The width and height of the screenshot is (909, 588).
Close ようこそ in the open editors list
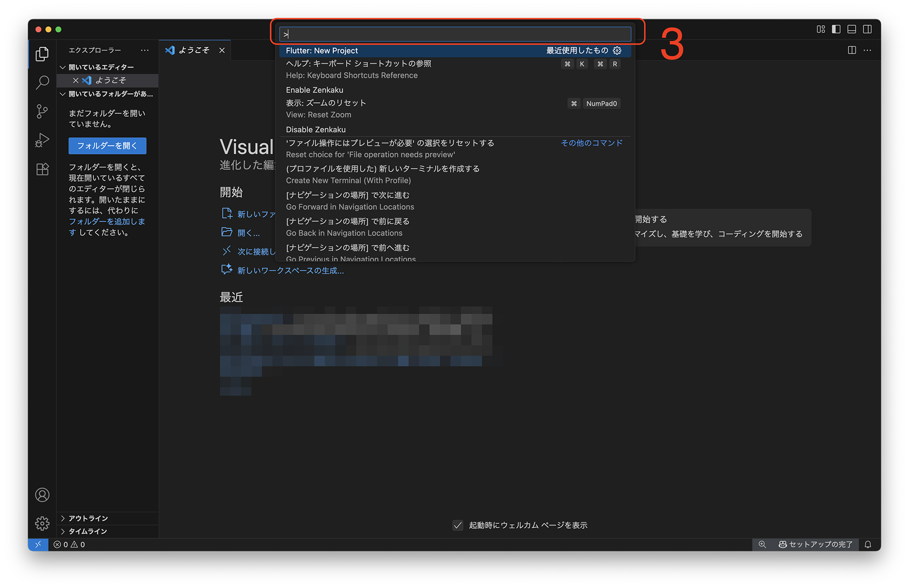75,80
